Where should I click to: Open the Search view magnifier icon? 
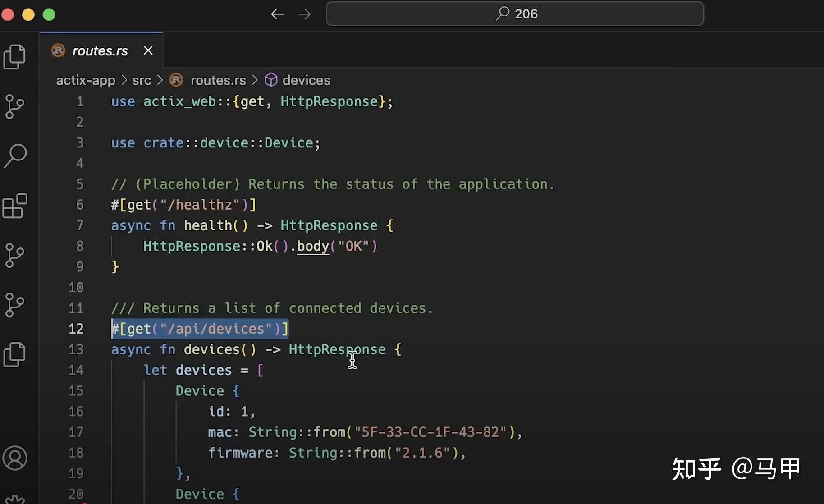tap(15, 156)
